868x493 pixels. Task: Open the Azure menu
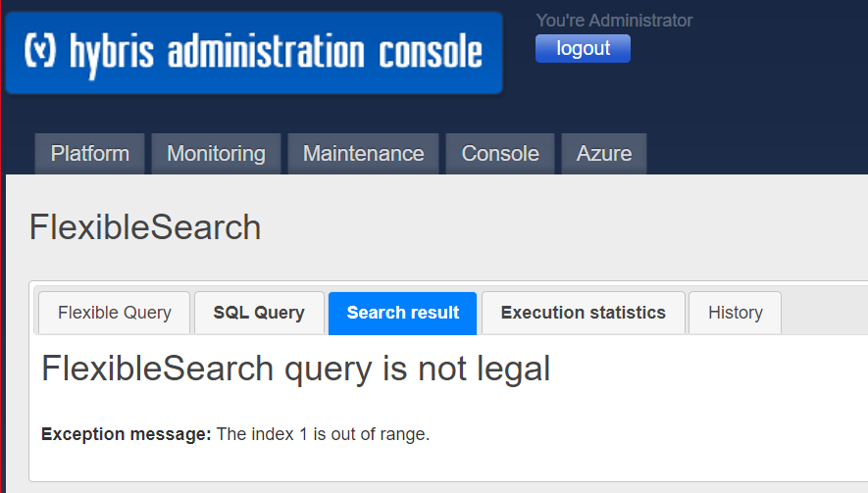click(x=604, y=154)
